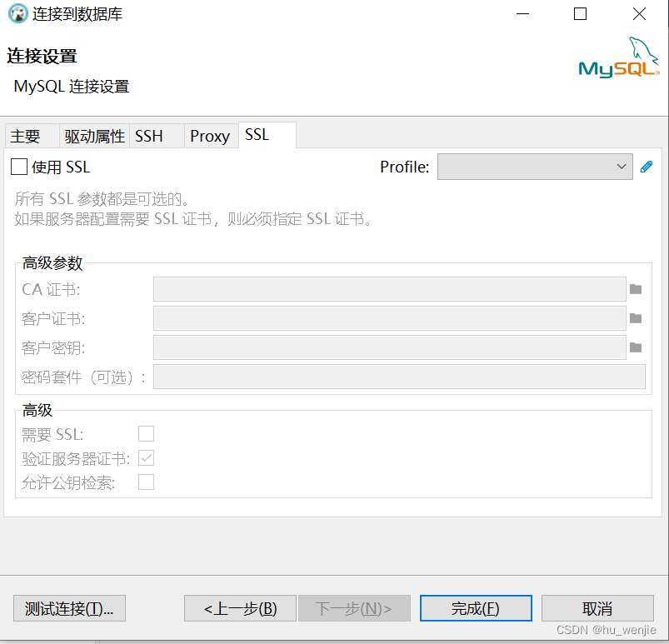Browse for a 客户证书 file
The width and height of the screenshot is (669, 644).
(636, 317)
